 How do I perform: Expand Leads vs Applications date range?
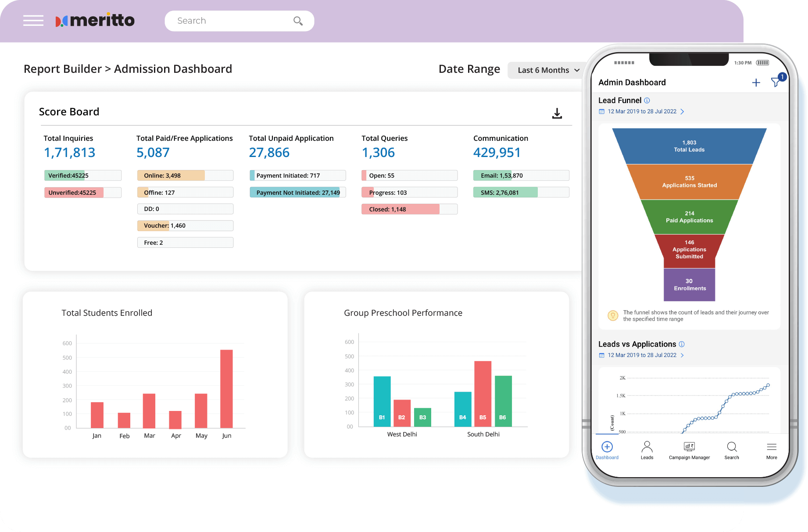tap(682, 355)
